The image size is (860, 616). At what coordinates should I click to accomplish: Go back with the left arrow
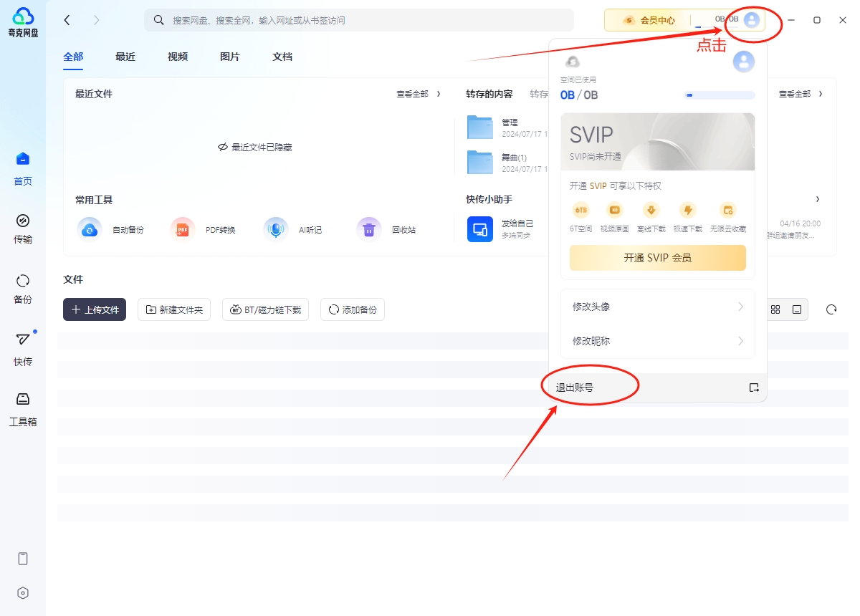(x=67, y=20)
